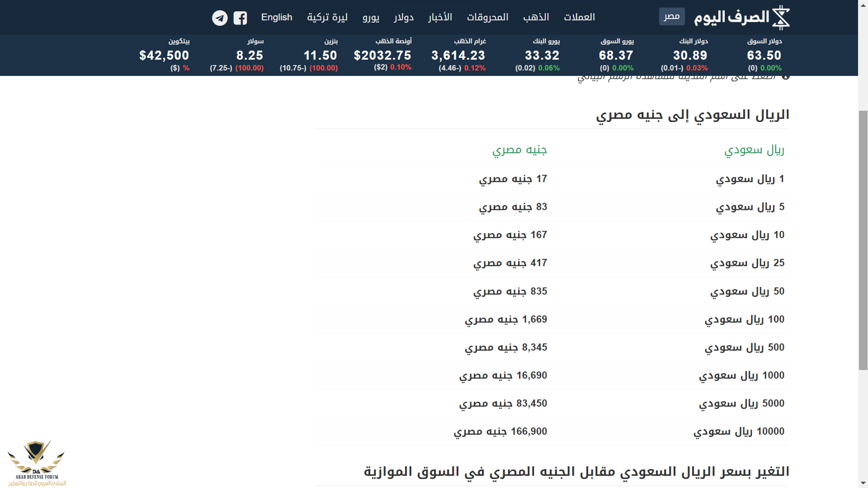Open the الذهب gold menu
This screenshot has width=868, height=488.
[x=536, y=17]
